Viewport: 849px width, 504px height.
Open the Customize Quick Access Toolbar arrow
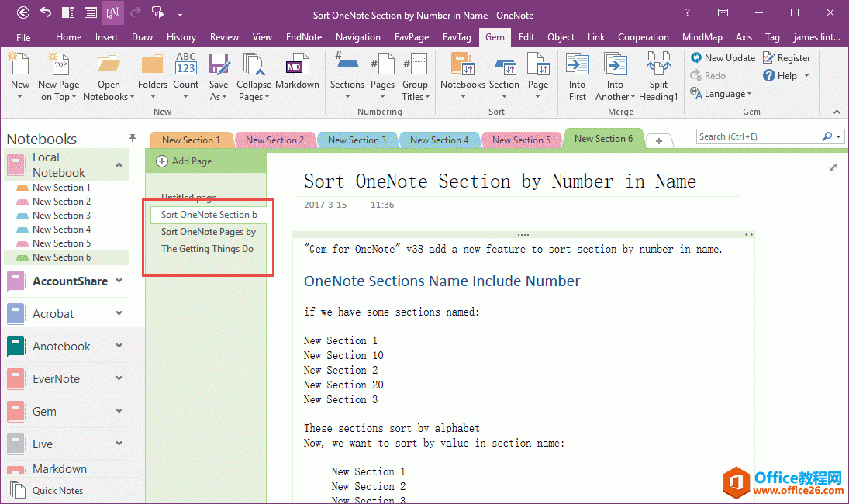180,13
